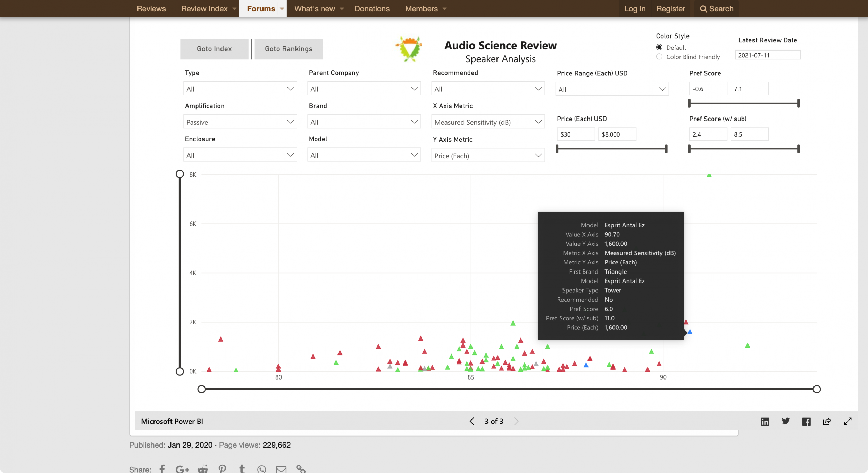Share the Power BI report on Twitter
This screenshot has height=473, width=868.
pos(785,421)
